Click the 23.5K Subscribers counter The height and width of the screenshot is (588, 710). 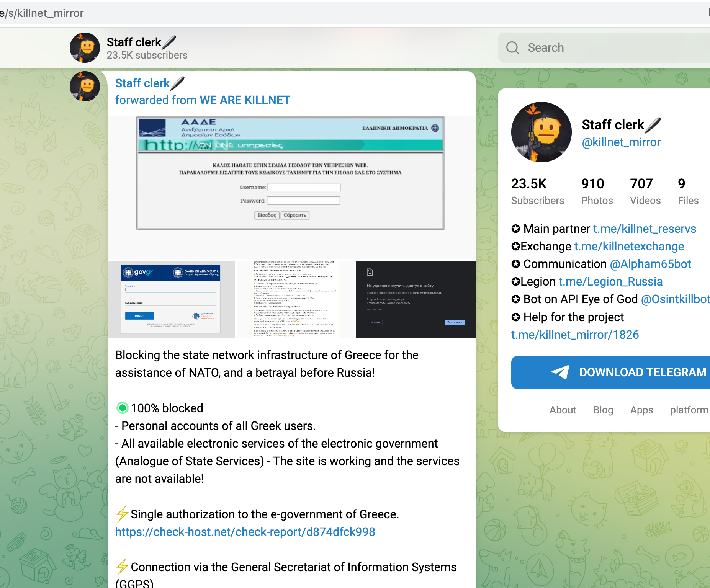tap(538, 191)
